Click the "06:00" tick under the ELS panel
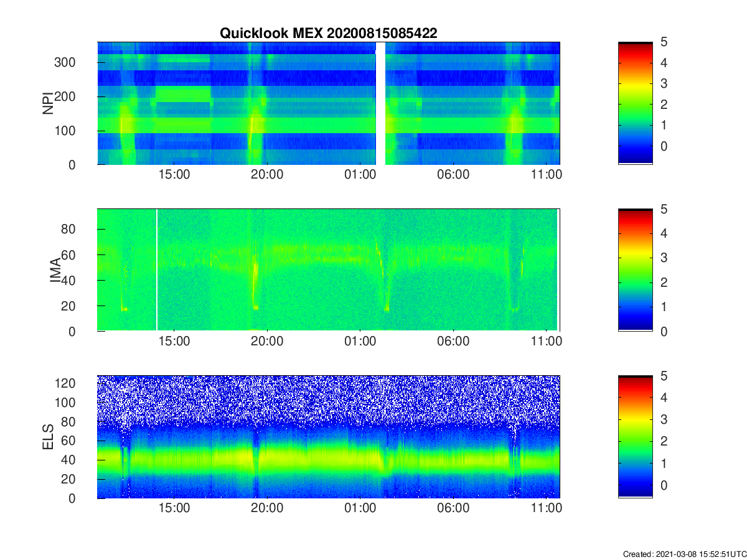Viewport: 747px width, 560px height. [453, 509]
